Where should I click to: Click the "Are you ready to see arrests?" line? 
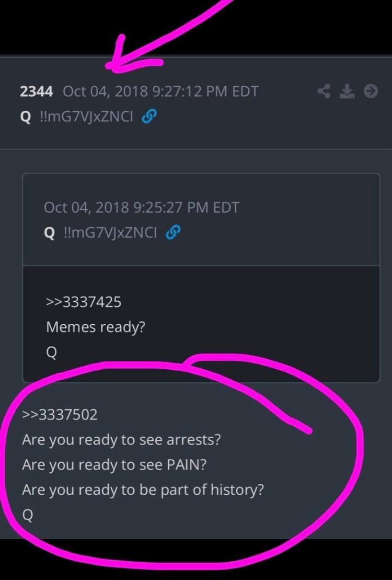click(x=121, y=440)
